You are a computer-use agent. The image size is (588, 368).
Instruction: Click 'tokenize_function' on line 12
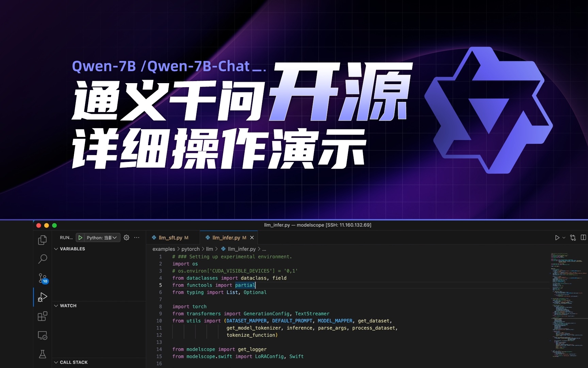pyautogui.click(x=251, y=335)
